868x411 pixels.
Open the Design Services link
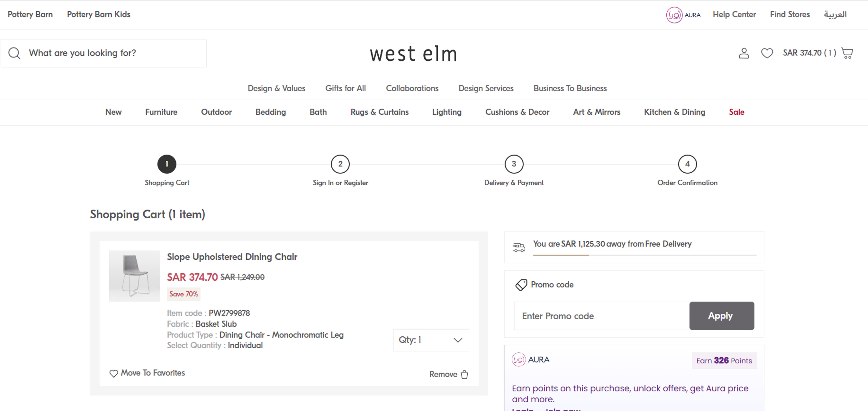(x=486, y=88)
